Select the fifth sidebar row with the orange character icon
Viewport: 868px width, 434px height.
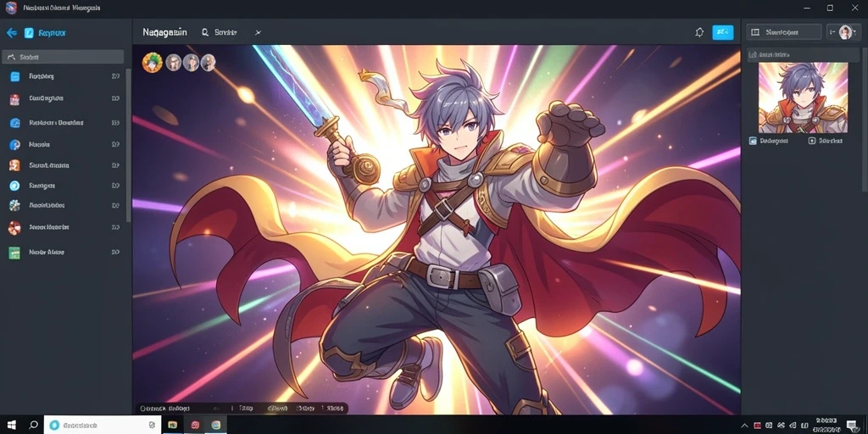64,165
